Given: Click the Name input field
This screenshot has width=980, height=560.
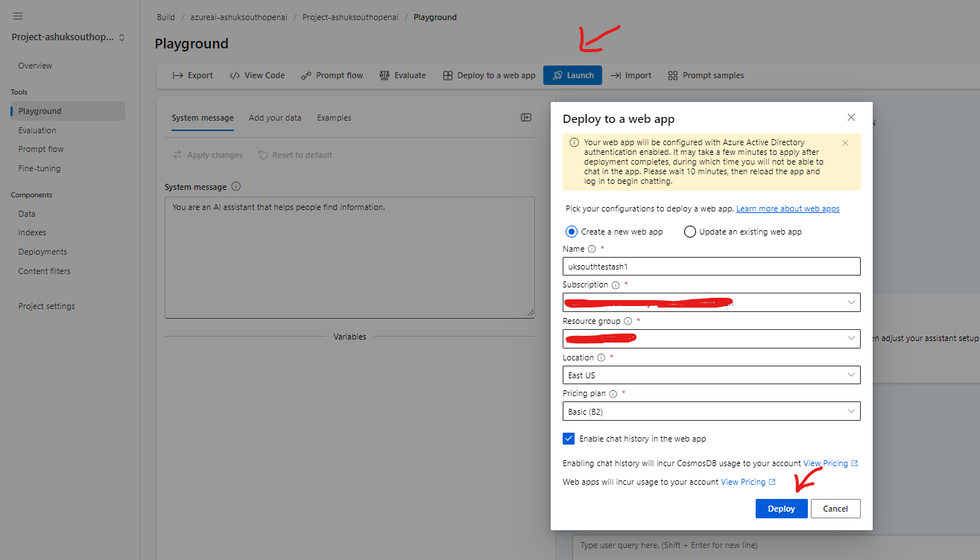Looking at the screenshot, I should 712,267.
